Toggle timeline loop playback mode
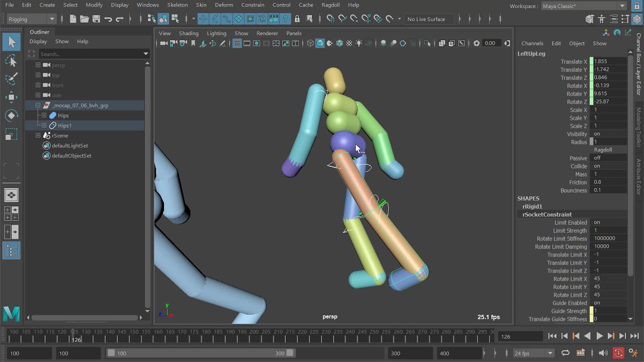Image resolution: width=644 pixels, height=362 pixels. click(x=566, y=353)
